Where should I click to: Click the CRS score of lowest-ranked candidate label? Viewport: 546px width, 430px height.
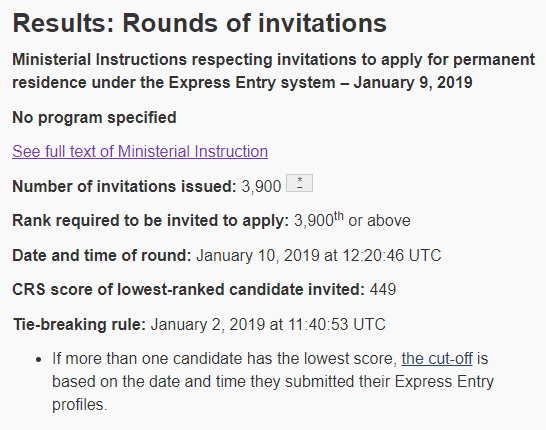pyautogui.click(x=188, y=290)
